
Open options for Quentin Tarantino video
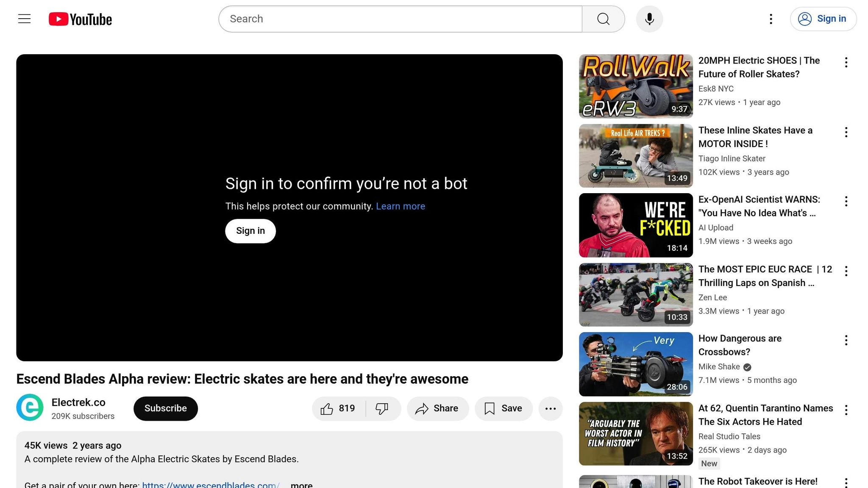(846, 410)
